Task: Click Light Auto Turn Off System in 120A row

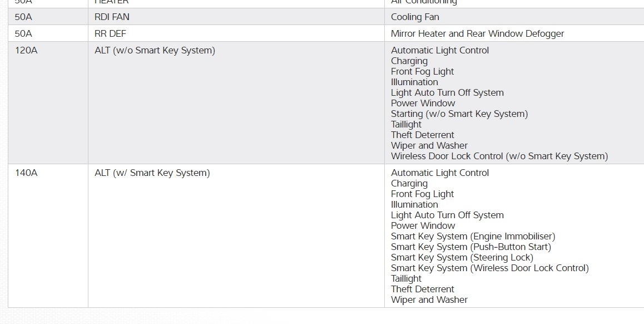Action: point(447,92)
